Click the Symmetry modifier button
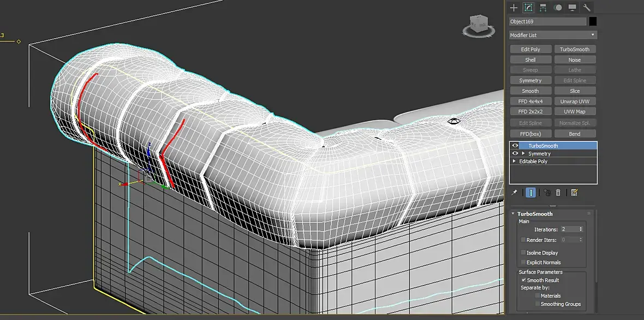 (x=530, y=80)
